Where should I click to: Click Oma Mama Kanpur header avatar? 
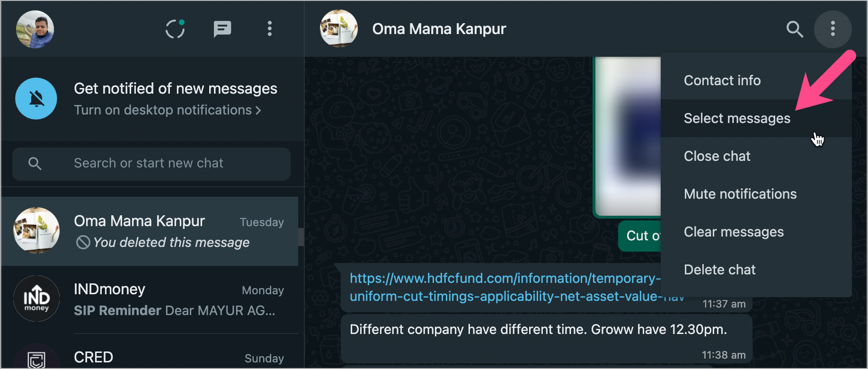[x=339, y=29]
